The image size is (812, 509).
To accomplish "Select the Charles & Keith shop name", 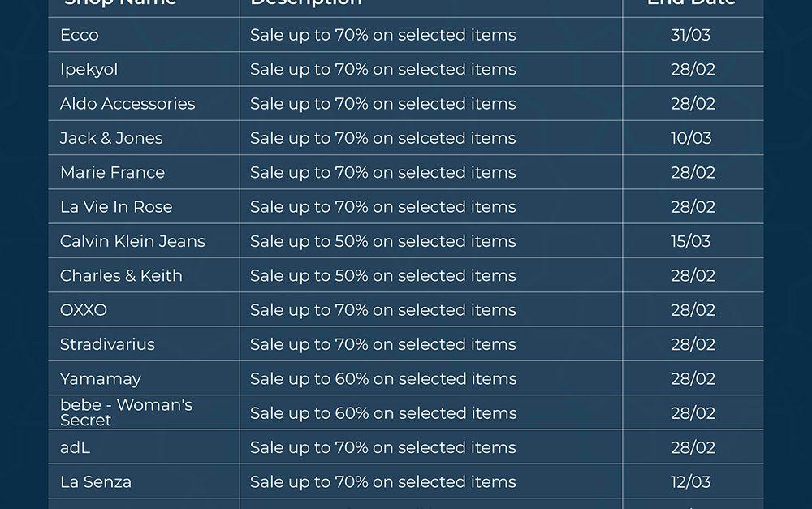I will click(121, 276).
